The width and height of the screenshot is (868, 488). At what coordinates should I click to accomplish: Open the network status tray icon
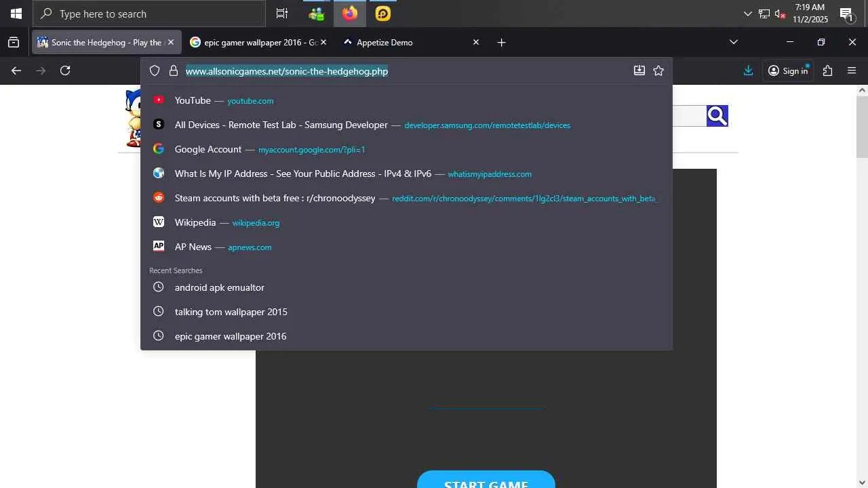click(x=764, y=14)
